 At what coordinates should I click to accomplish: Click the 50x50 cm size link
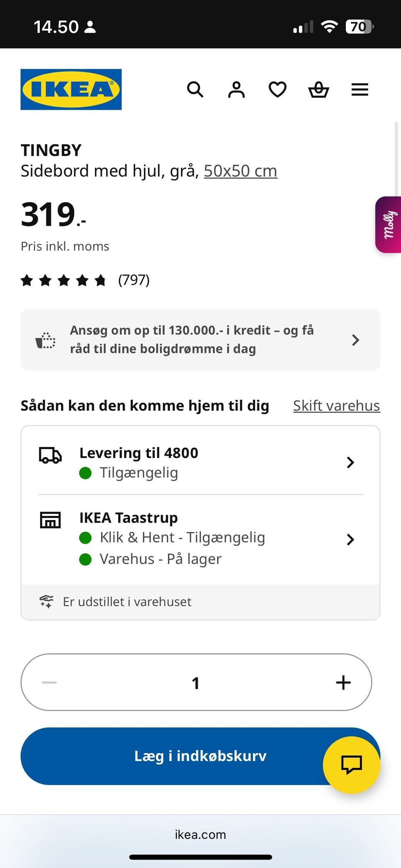(x=241, y=171)
